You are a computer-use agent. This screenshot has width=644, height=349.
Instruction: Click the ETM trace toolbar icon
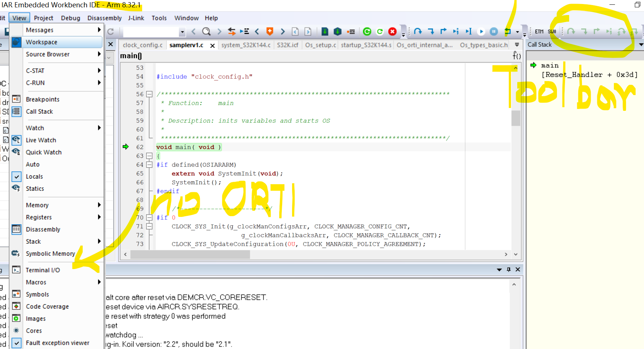[539, 32]
